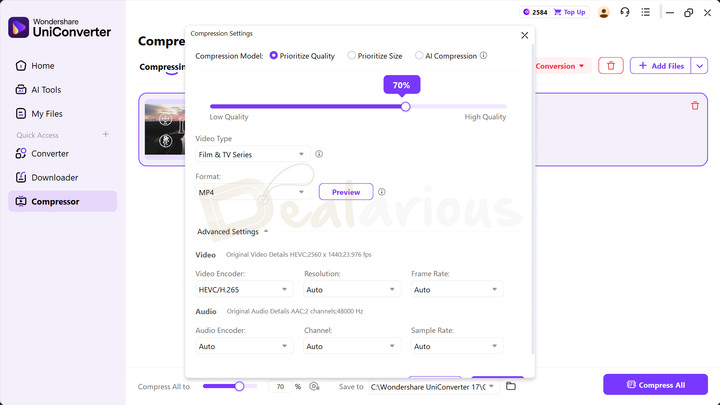Image resolution: width=720 pixels, height=405 pixels.
Task: Click the Wondershare UniConverter logo
Action: pyautogui.click(x=60, y=28)
